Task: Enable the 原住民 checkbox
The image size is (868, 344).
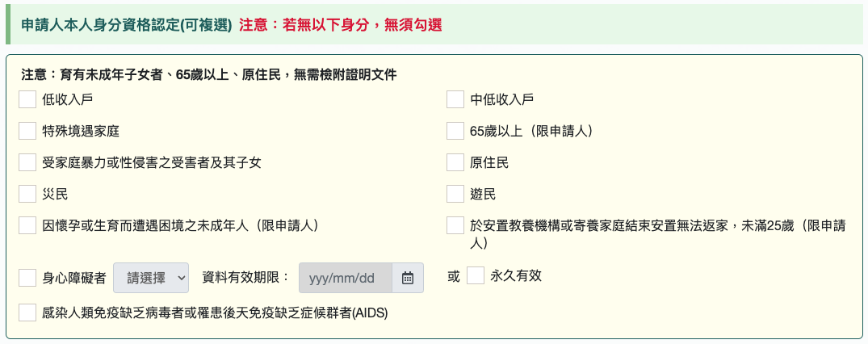Action: pyautogui.click(x=455, y=163)
